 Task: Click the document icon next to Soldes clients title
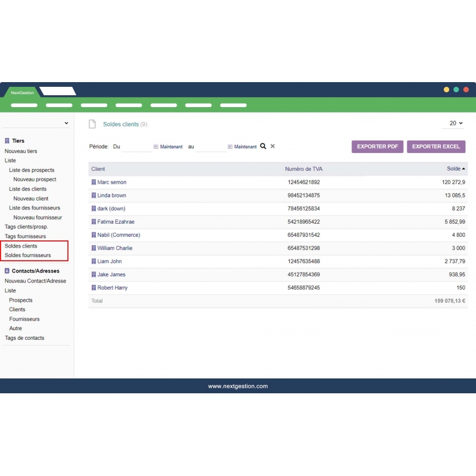coord(92,124)
